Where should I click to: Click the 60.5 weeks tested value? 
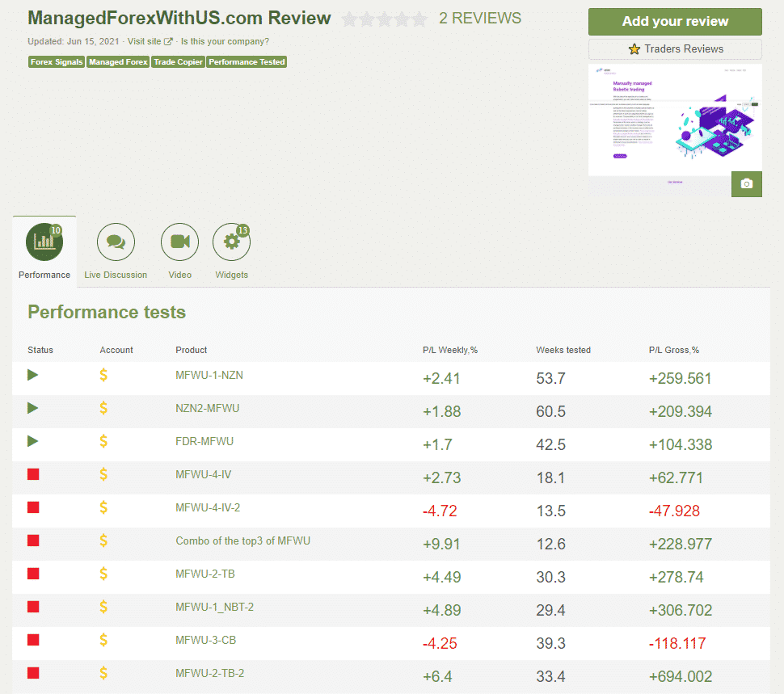coord(551,412)
